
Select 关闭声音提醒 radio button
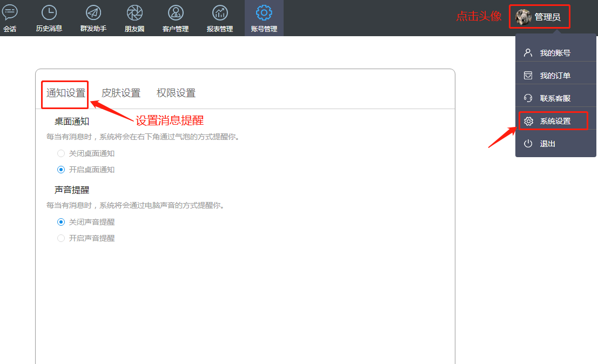point(61,222)
